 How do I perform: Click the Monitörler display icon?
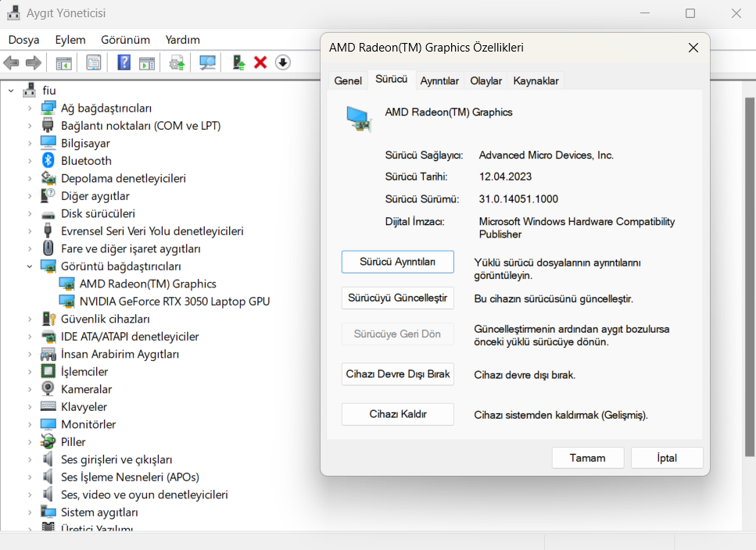(48, 424)
